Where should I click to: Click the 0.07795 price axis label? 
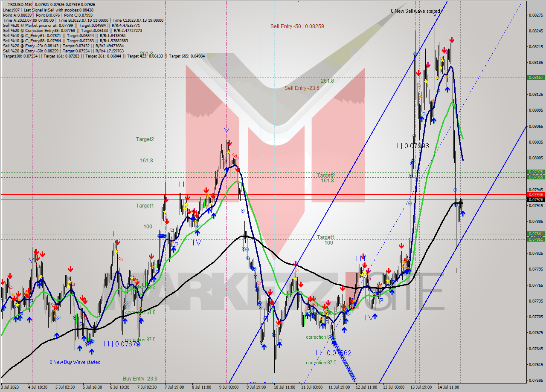536,269
